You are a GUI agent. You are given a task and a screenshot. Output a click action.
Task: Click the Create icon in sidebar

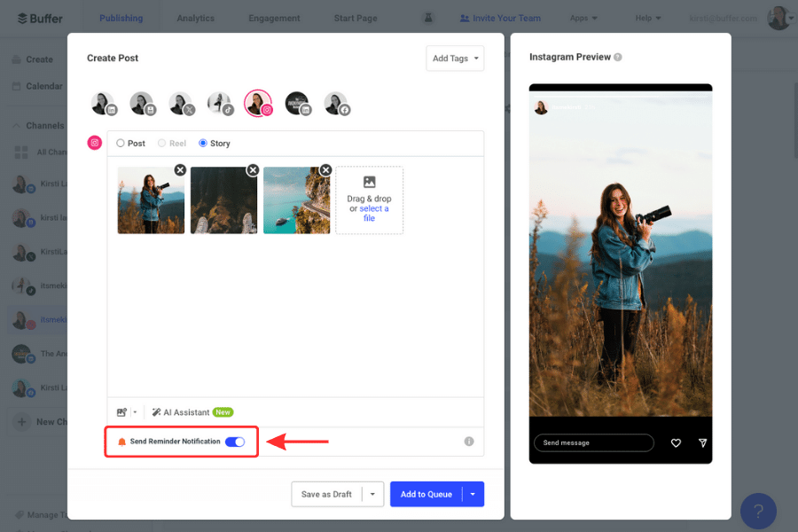coord(17,59)
